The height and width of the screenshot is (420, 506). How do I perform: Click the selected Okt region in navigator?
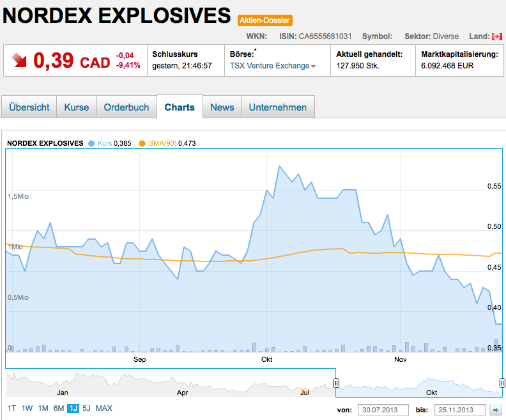coord(431,393)
